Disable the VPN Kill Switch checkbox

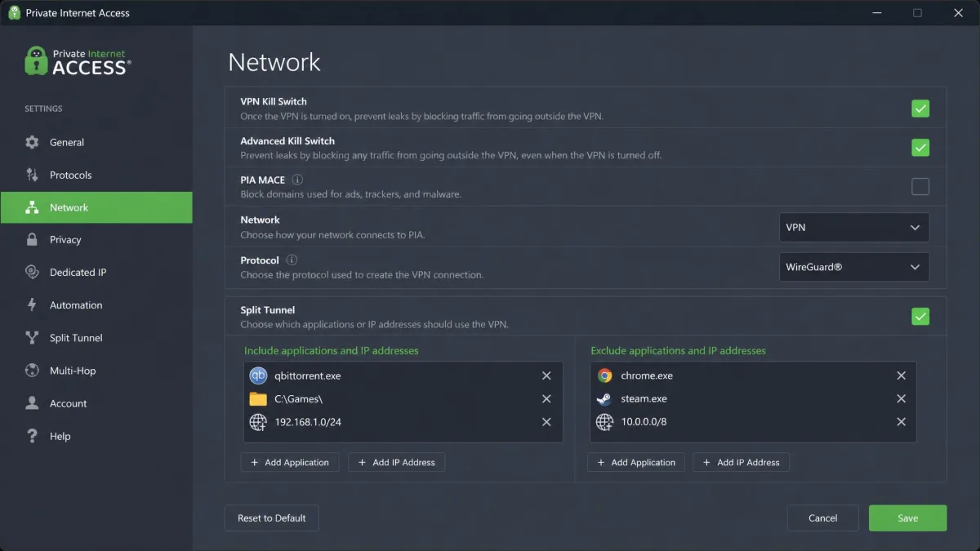tap(920, 109)
